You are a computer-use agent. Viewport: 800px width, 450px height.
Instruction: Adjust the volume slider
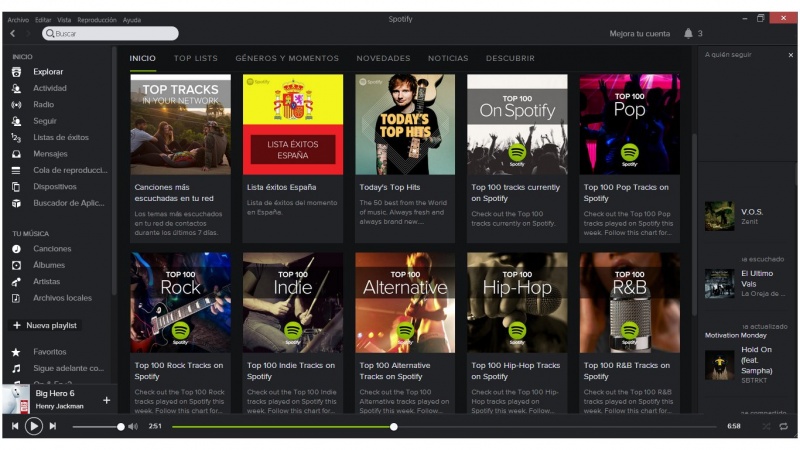coord(97,427)
